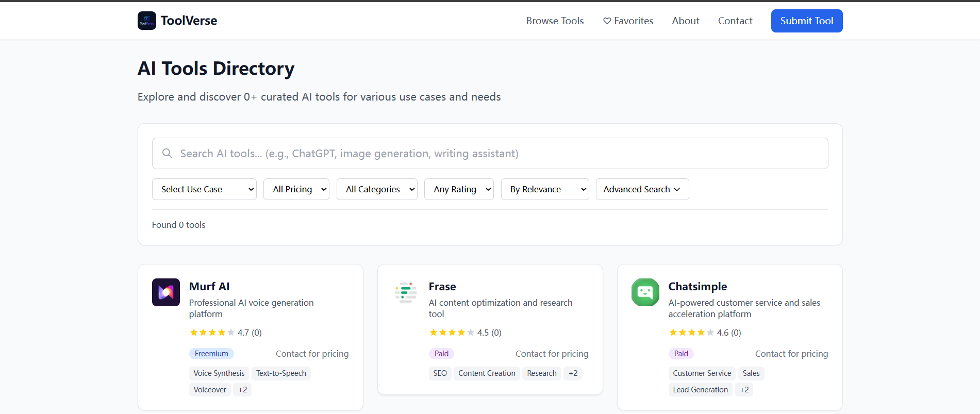Screen dimensions: 980x414
Task: Click Contact for pricing on Frase
Action: [x=552, y=354]
